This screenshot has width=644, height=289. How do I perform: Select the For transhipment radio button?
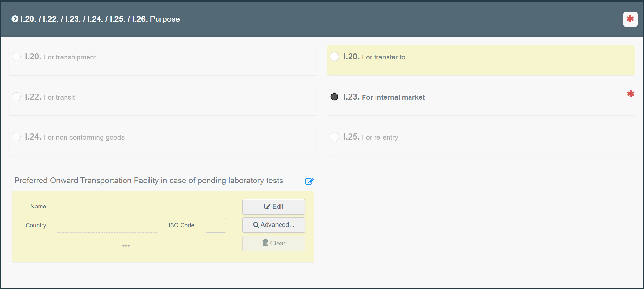(16, 57)
